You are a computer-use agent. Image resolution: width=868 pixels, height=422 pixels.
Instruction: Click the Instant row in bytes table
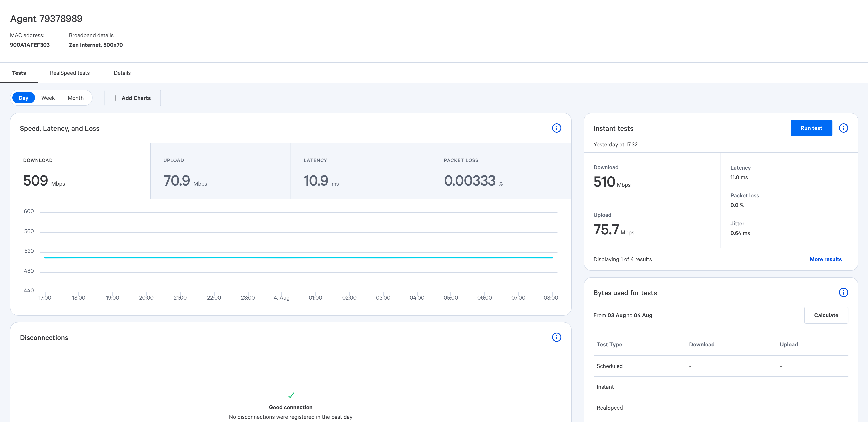[721, 387]
